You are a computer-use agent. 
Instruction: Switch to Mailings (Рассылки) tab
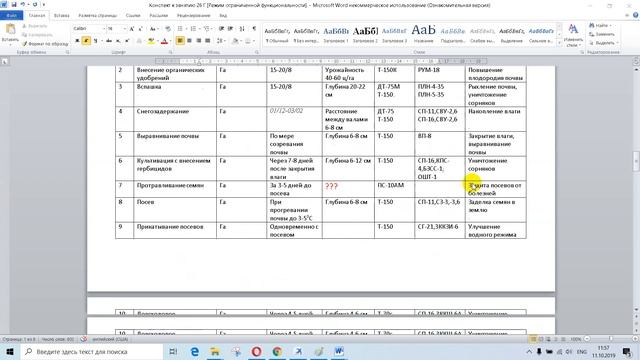pyautogui.click(x=159, y=16)
